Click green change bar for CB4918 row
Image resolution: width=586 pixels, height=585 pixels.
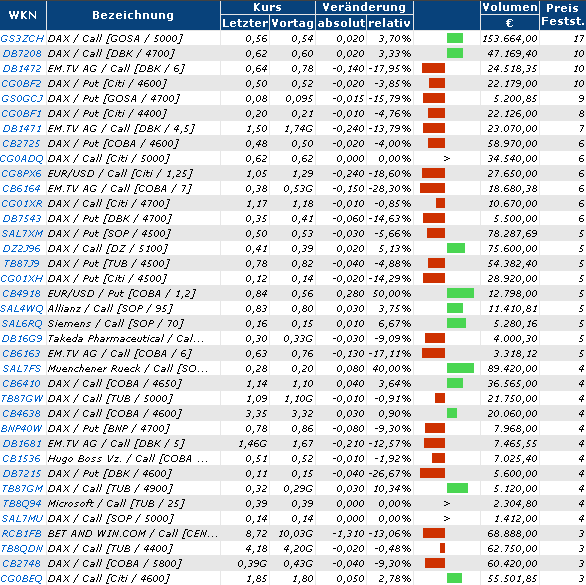(x=460, y=293)
